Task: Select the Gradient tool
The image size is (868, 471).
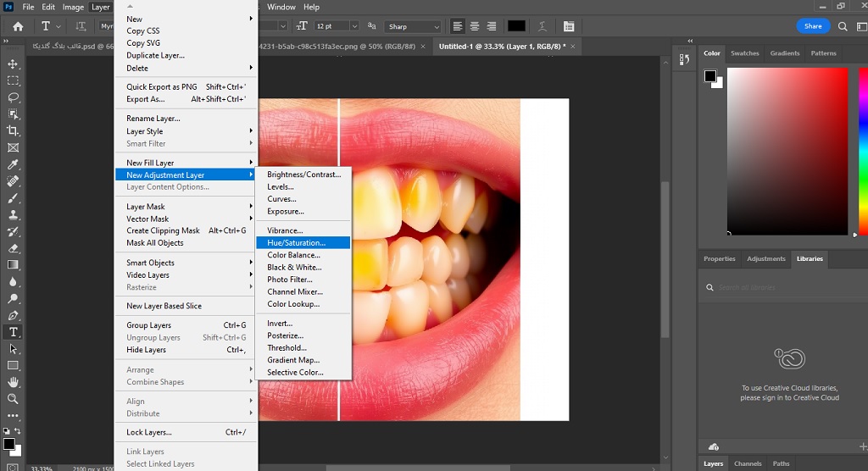Action: 14,264
